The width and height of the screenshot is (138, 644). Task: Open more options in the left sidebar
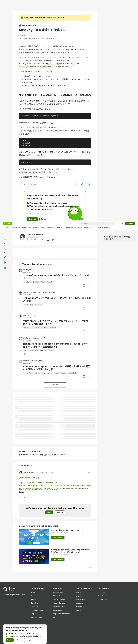pyautogui.click(x=5, y=273)
